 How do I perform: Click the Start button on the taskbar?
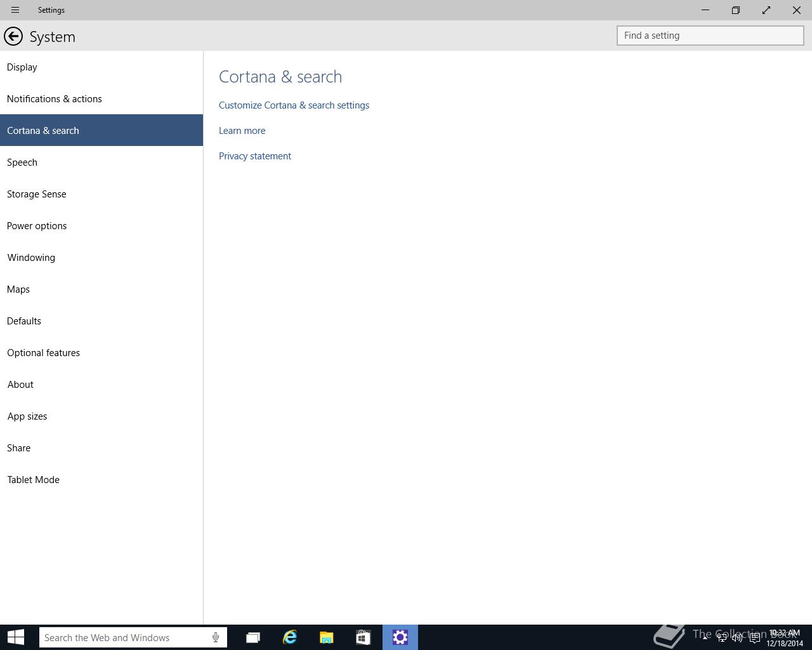coord(16,637)
